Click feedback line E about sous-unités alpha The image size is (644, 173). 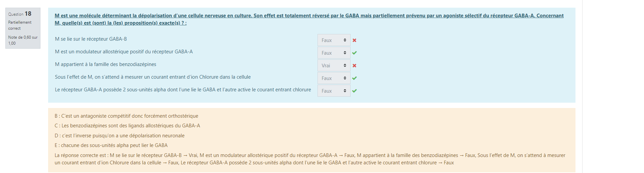(x=111, y=145)
